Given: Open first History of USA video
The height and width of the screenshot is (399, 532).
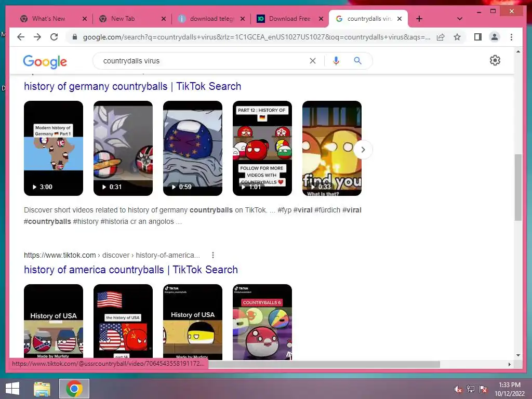Looking at the screenshot, I should 54,322.
